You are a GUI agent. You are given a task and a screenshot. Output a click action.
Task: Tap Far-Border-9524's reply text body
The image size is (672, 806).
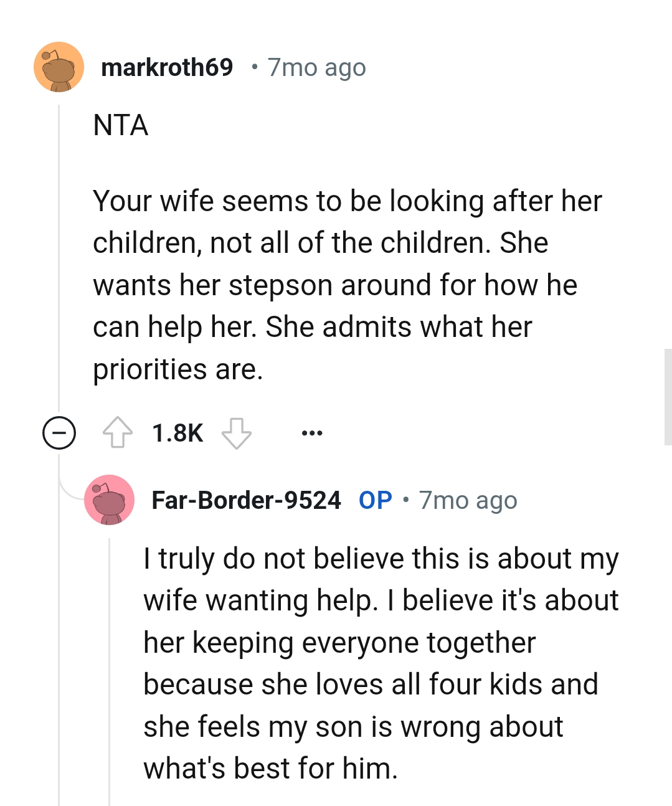[380, 663]
